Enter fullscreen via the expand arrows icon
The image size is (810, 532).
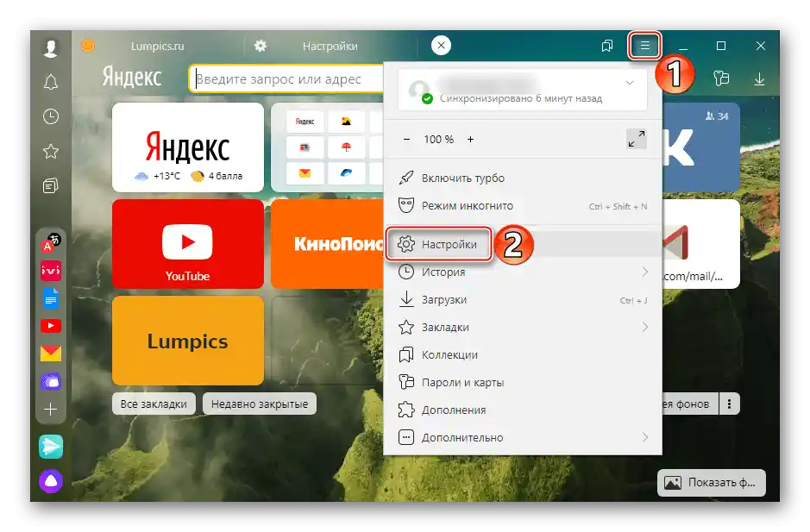click(636, 138)
